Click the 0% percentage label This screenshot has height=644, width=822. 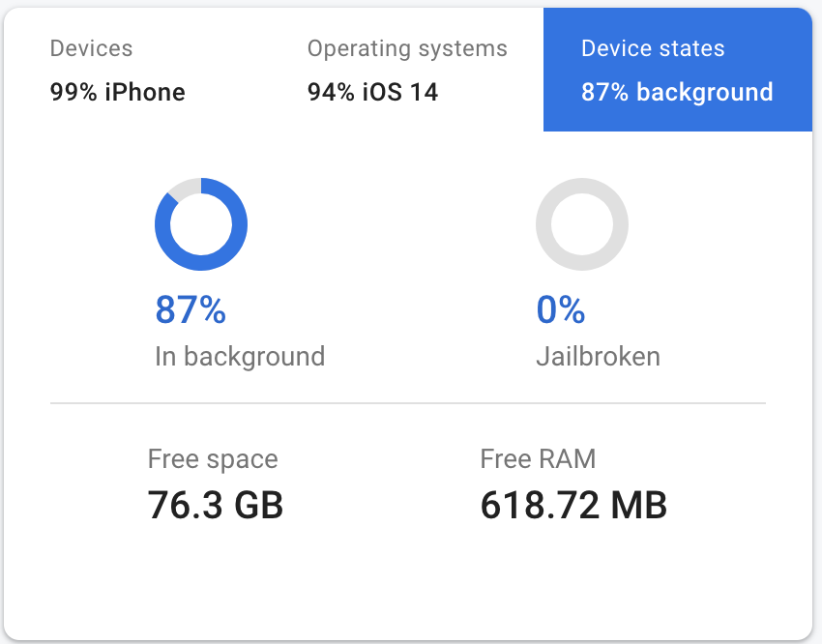tap(560, 311)
